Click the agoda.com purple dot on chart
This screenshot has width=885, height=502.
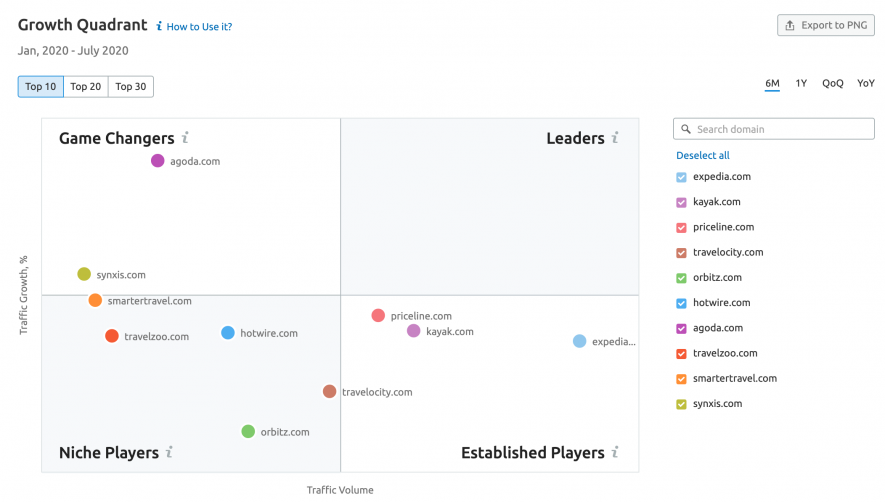click(157, 161)
